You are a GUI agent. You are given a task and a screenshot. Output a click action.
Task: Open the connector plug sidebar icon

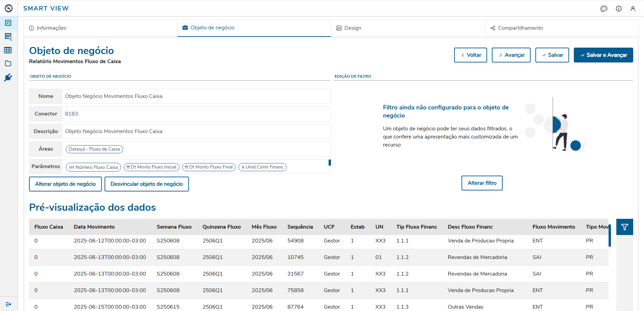[x=8, y=78]
